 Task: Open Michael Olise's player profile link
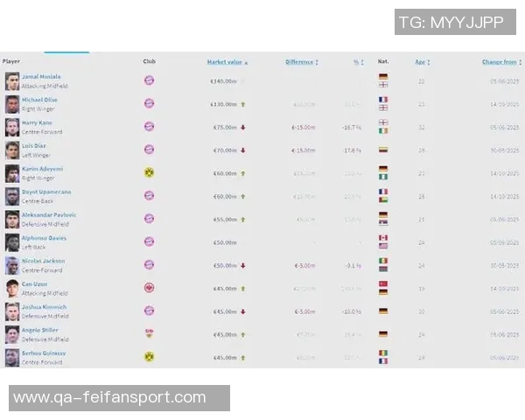pos(39,100)
